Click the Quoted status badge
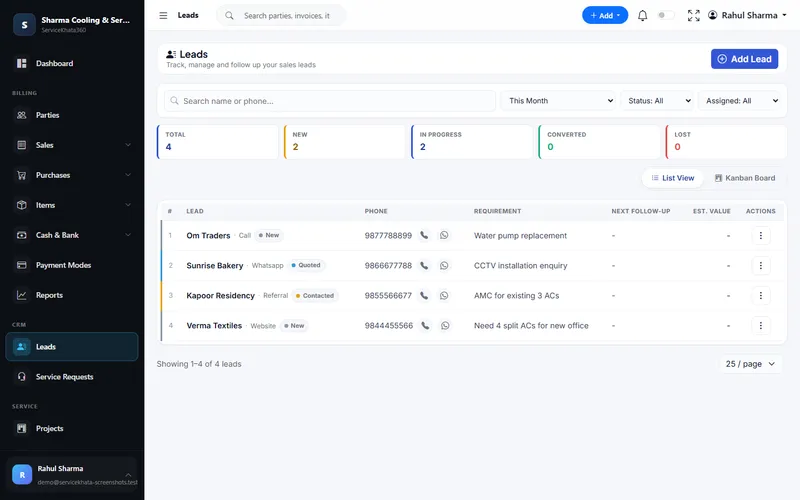Image resolution: width=800 pixels, height=500 pixels. 306,265
